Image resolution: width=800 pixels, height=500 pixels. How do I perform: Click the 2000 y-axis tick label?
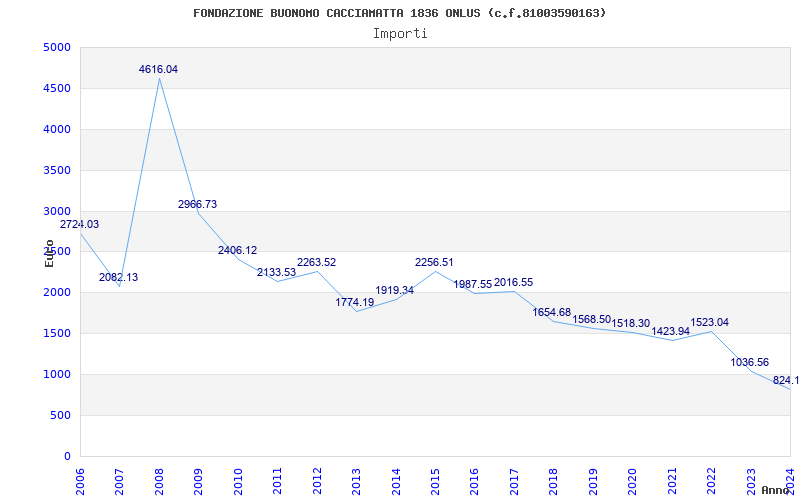click(56, 292)
